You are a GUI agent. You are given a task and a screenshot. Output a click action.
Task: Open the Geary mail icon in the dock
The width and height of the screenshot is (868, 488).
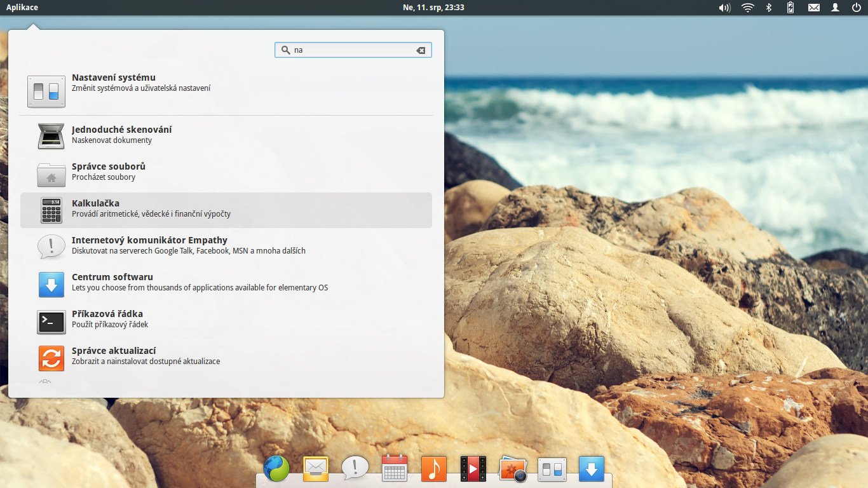315,468
